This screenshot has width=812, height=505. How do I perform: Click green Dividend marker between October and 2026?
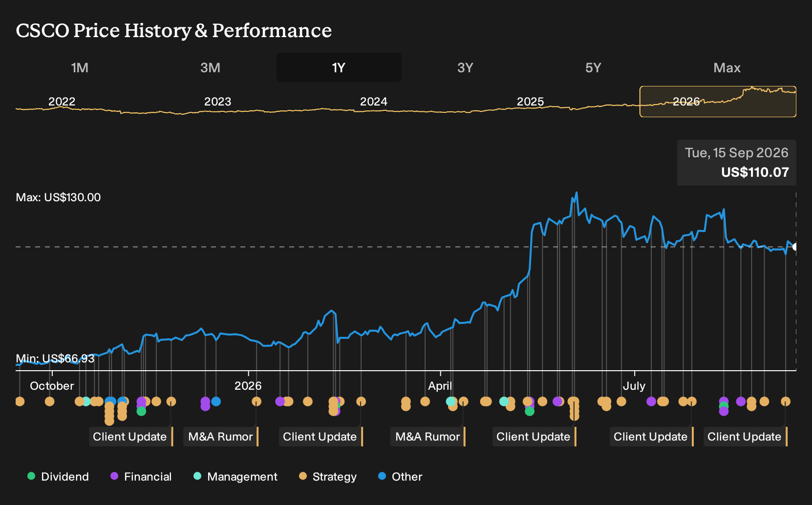click(x=141, y=411)
